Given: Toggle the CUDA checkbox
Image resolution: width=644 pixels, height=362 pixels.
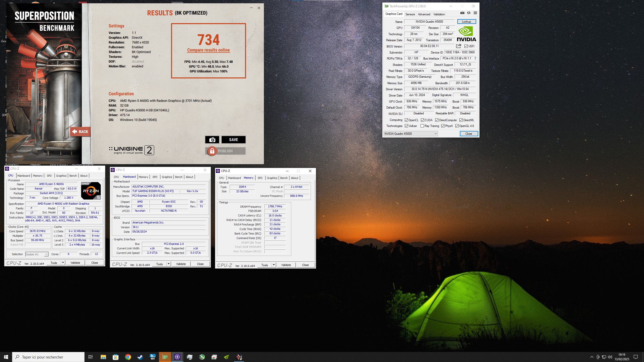Looking at the screenshot, I should click(422, 120).
